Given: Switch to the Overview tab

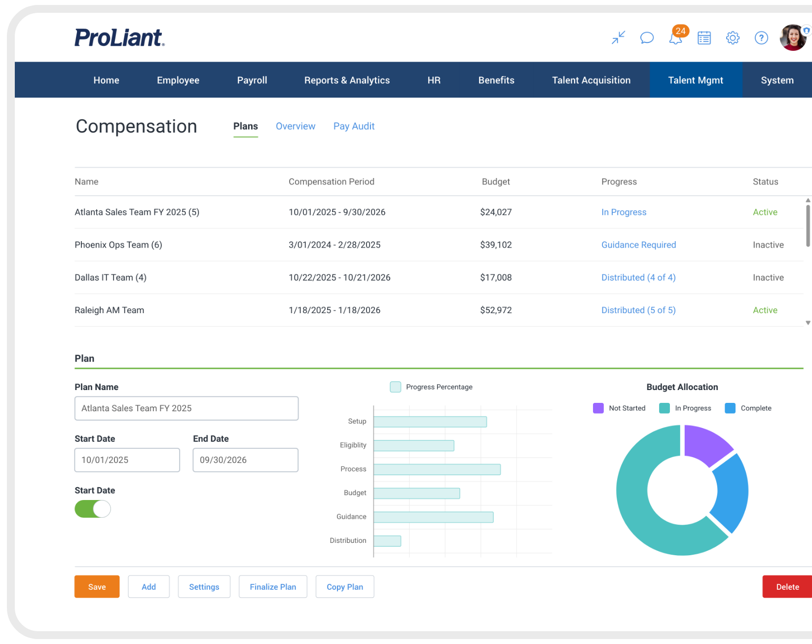Looking at the screenshot, I should coord(295,126).
